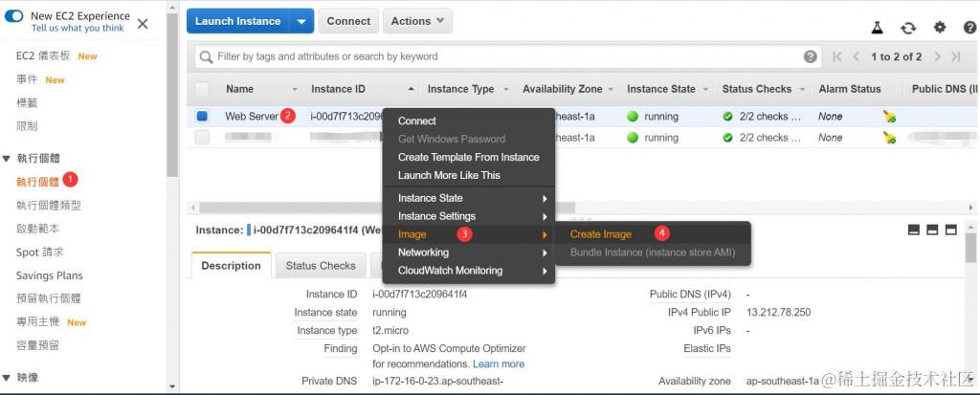Open Launch Instance dropdown arrow

302,21
